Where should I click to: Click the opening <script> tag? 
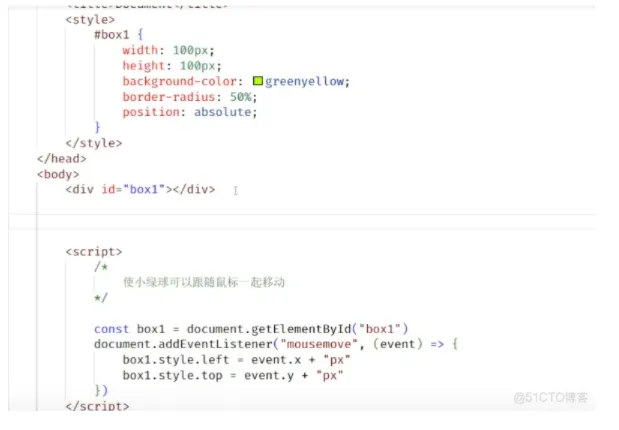(x=94, y=252)
